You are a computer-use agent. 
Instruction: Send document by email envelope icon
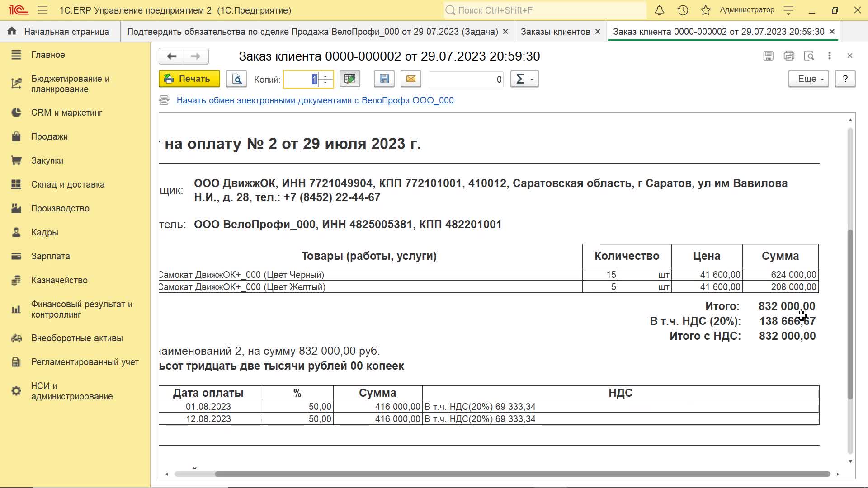pyautogui.click(x=410, y=79)
